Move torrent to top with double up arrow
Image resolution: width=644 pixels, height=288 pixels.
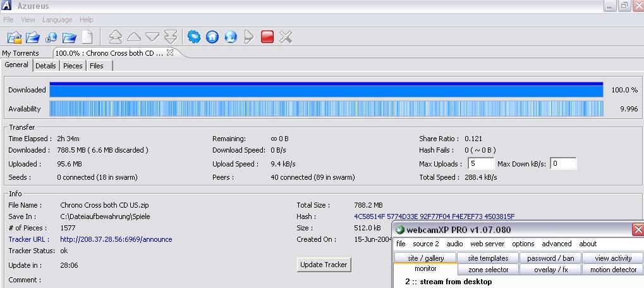[x=116, y=37]
